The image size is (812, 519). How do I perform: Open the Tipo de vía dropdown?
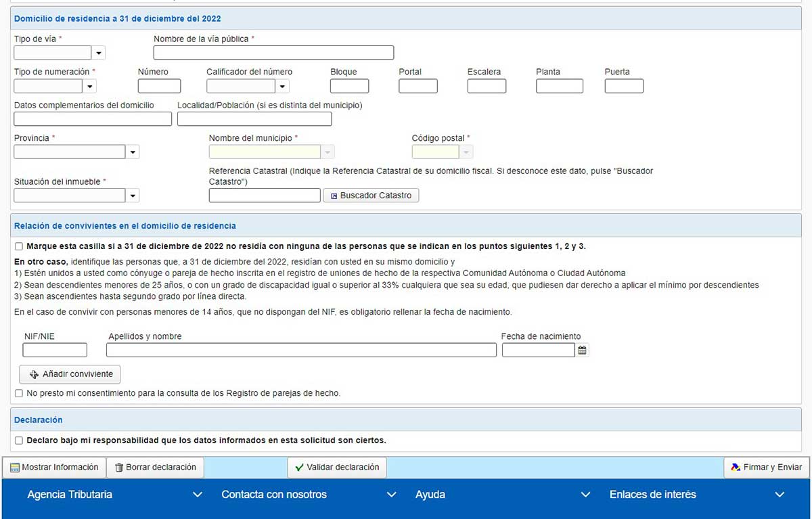coord(99,53)
